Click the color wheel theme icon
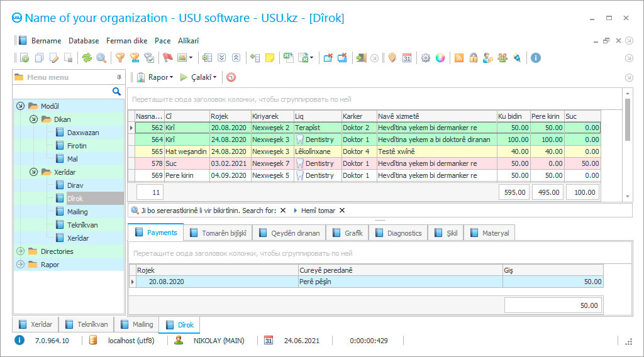Screen dimensions: 644x357 440,58
